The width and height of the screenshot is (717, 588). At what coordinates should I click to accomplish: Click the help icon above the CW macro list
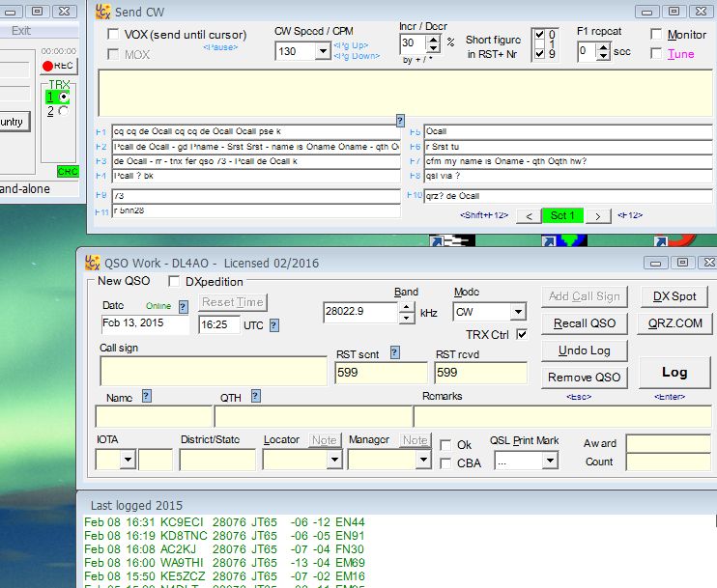pos(400,120)
